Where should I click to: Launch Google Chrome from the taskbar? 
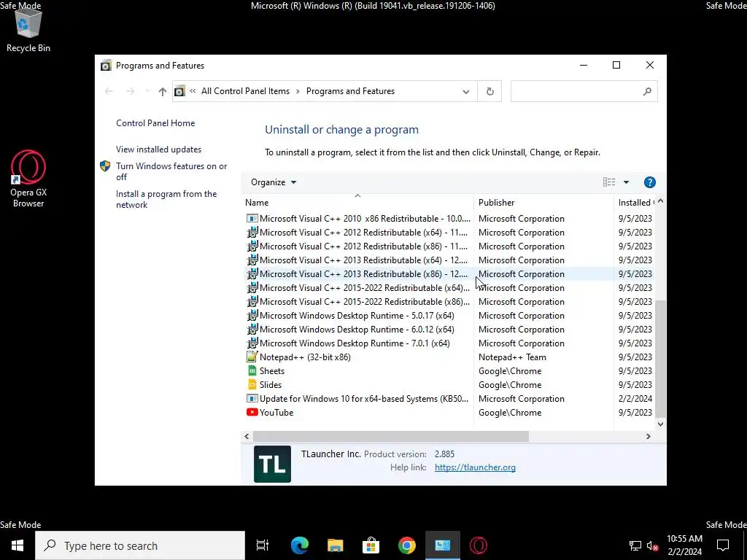point(406,545)
